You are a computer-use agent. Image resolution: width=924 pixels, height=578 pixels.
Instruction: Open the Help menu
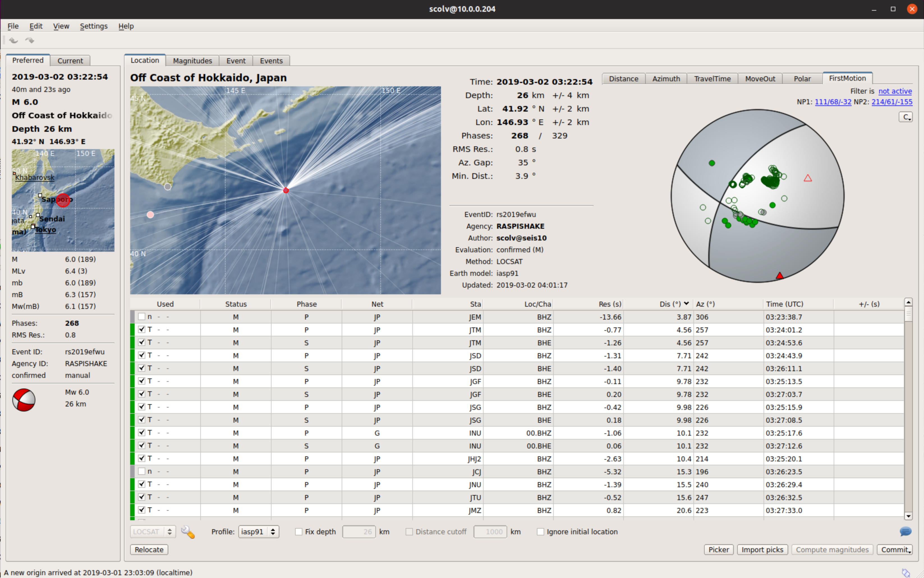click(x=126, y=26)
